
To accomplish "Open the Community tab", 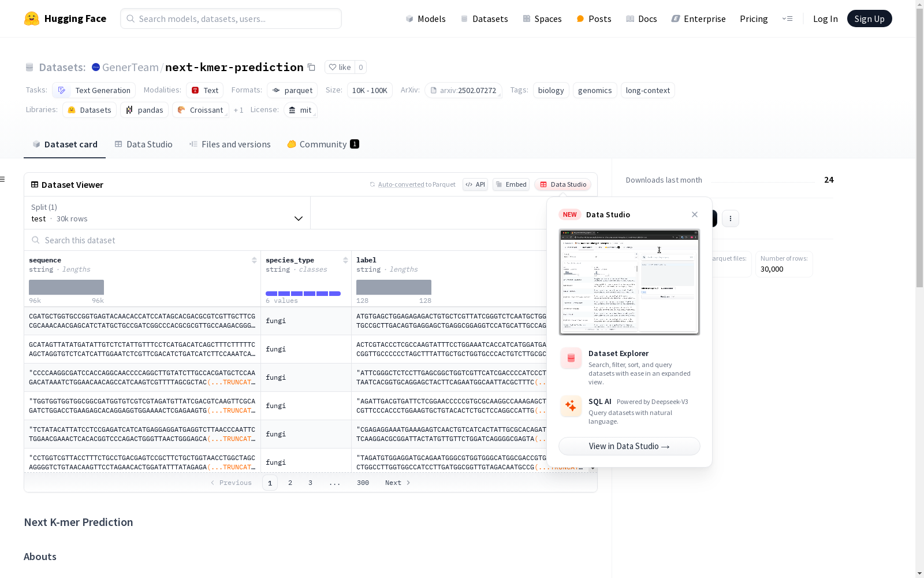I will [x=323, y=144].
